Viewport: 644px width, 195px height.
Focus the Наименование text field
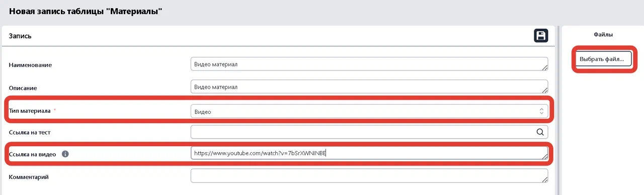(x=369, y=64)
